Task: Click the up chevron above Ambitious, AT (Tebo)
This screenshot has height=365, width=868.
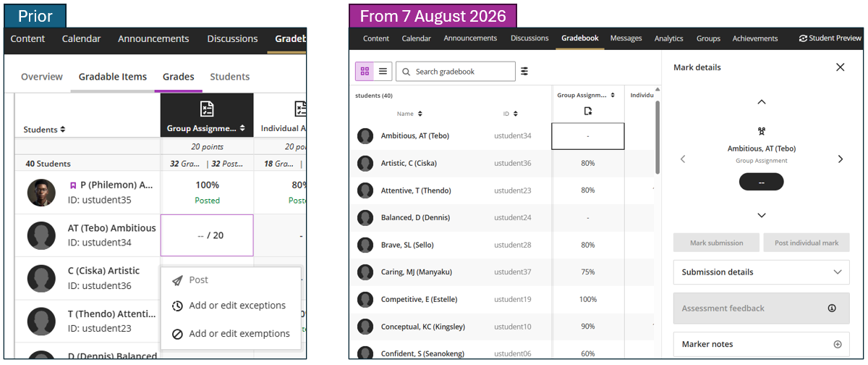Action: (762, 102)
